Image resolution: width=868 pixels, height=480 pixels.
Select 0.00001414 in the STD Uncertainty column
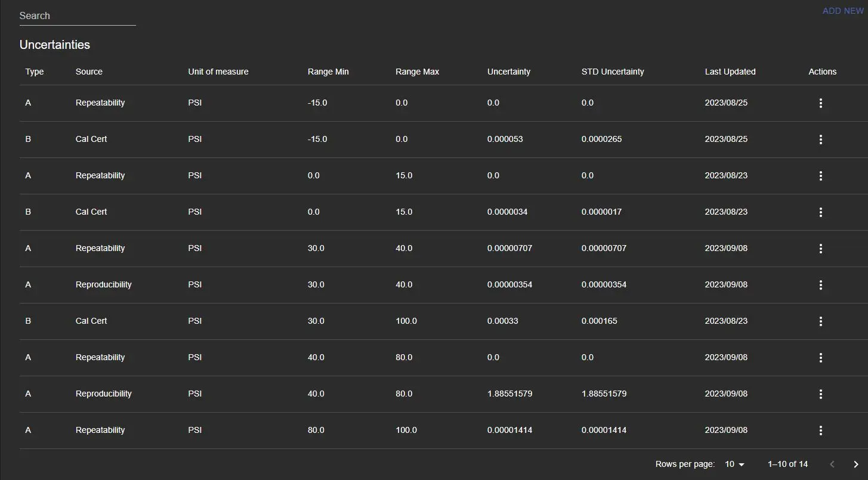[604, 430]
